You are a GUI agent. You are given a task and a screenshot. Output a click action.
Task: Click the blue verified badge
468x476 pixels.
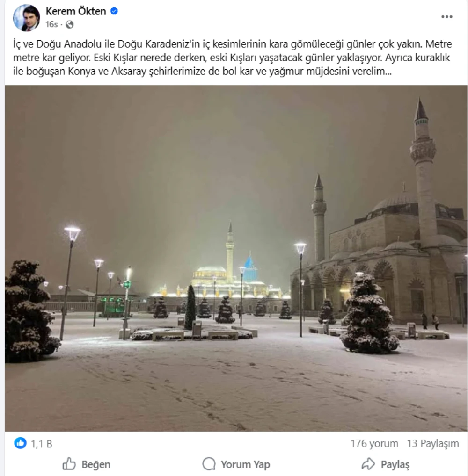(114, 11)
